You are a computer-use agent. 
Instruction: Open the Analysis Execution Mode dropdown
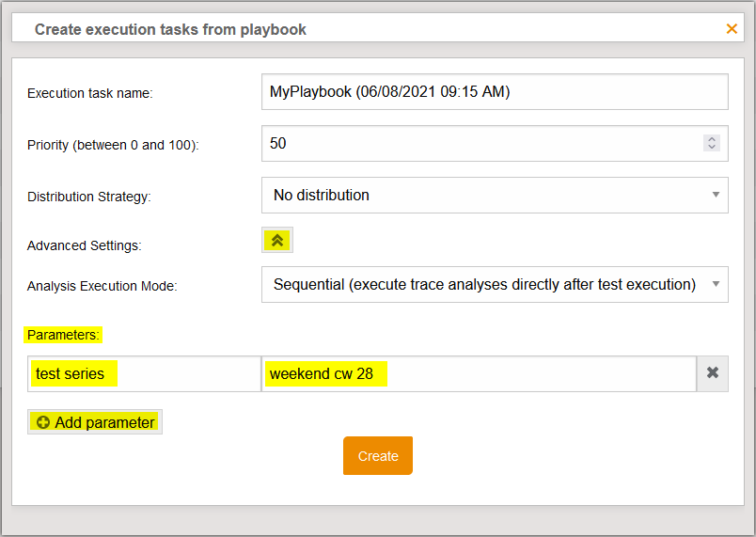point(494,284)
